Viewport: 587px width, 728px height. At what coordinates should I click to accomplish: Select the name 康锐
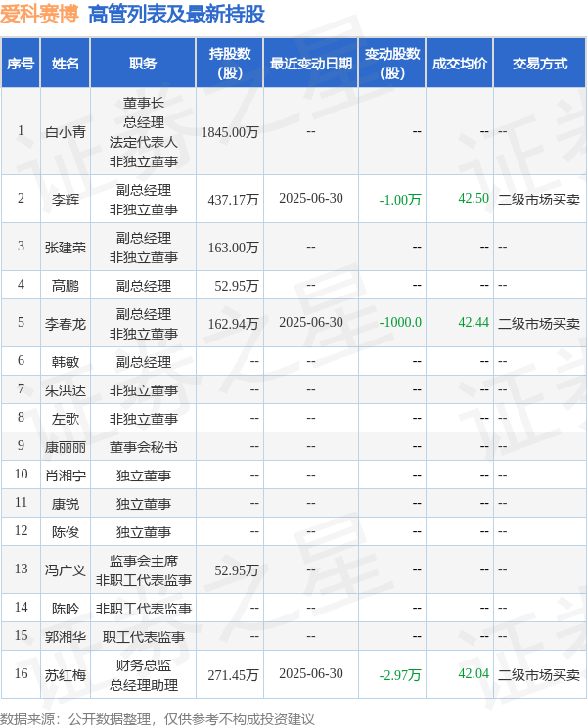(66, 504)
